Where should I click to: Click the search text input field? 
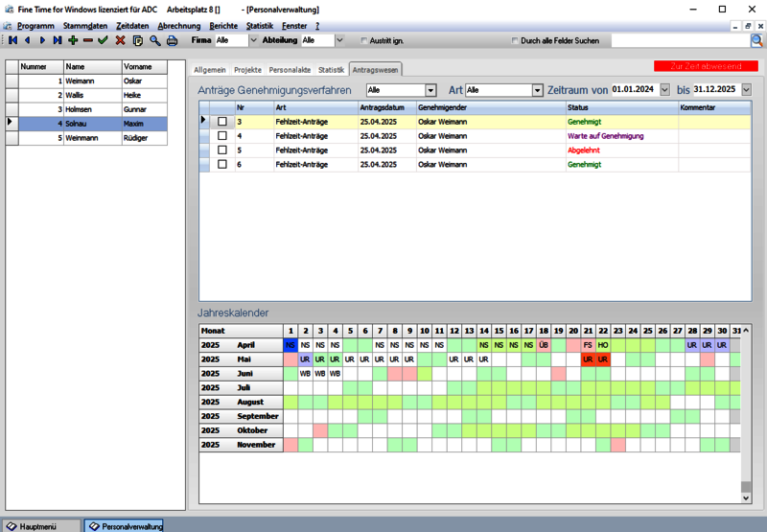(681, 41)
